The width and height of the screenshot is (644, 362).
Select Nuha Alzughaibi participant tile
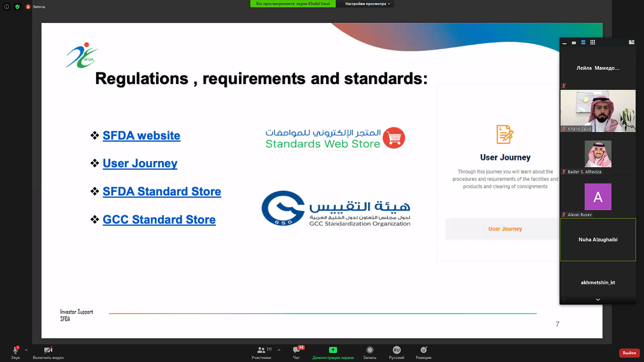[598, 240]
